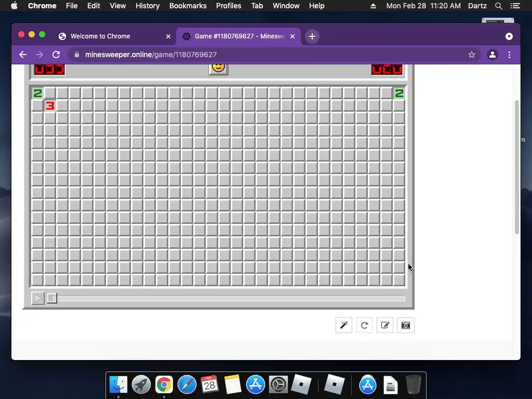
Task: Click the date and time in menu bar
Action: pos(423,6)
